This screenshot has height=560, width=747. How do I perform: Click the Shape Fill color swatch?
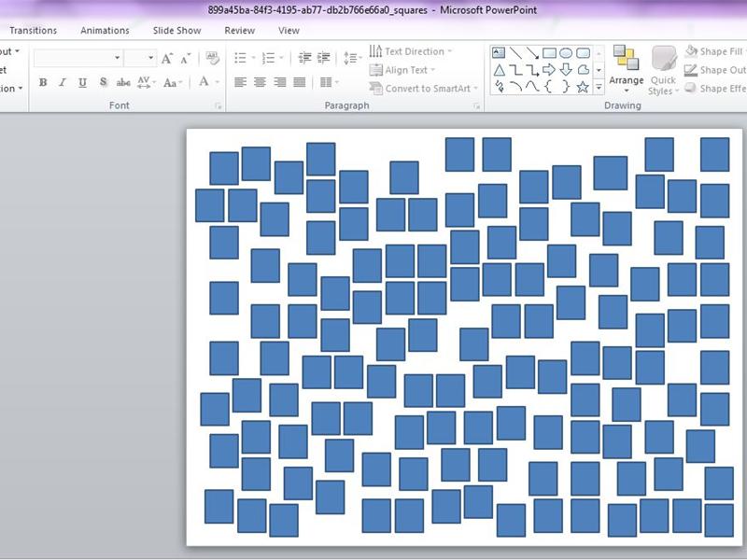coord(691,51)
